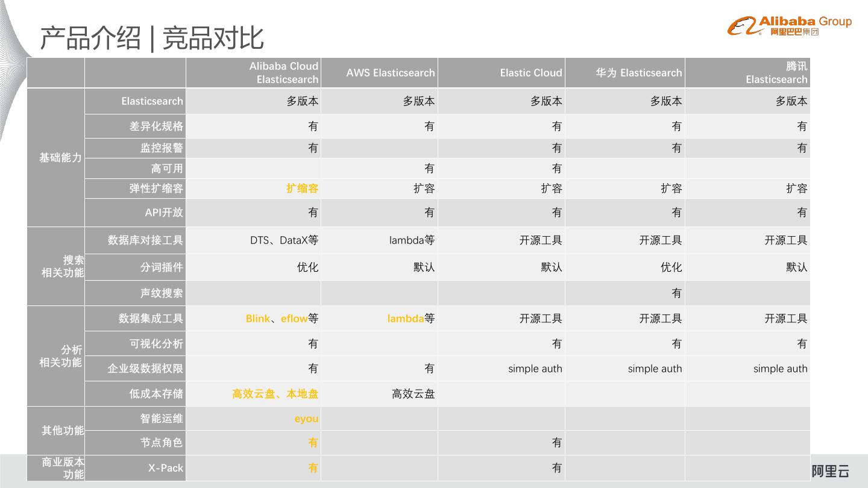Click simple auth in the Elastic Cloud column
Image resolution: width=868 pixels, height=488 pixels.
click(535, 369)
